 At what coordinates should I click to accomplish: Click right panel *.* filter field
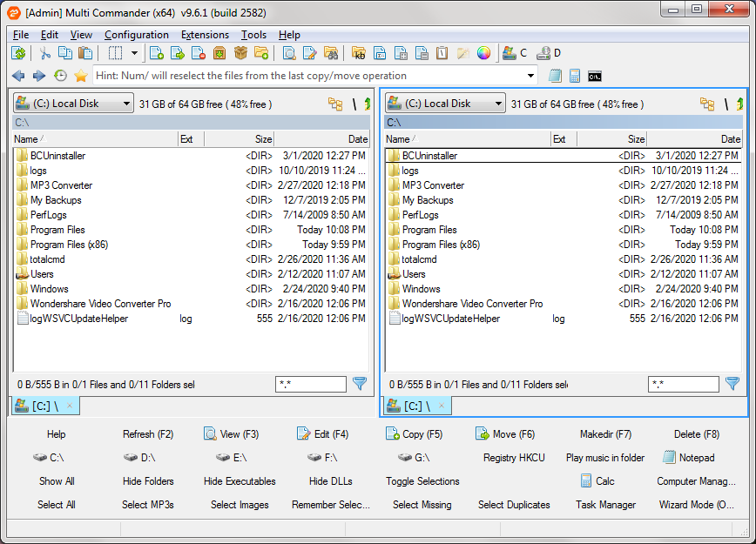pos(683,384)
